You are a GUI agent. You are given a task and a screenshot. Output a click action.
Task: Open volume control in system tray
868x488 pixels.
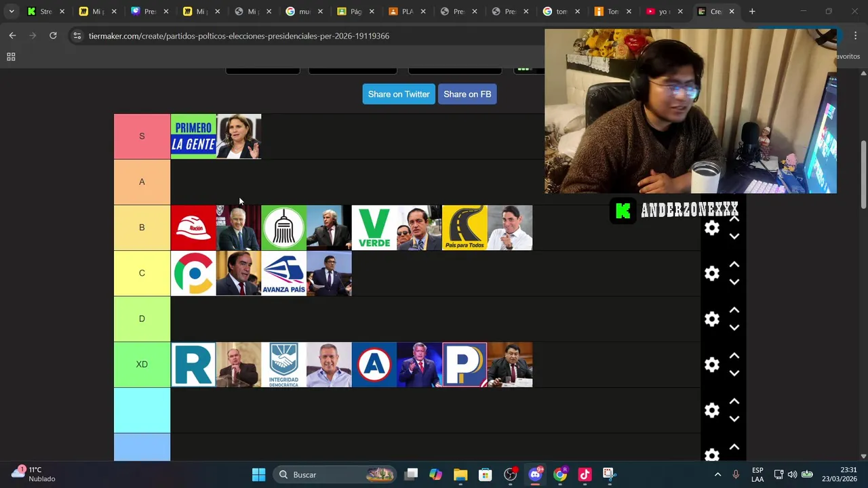click(x=792, y=474)
